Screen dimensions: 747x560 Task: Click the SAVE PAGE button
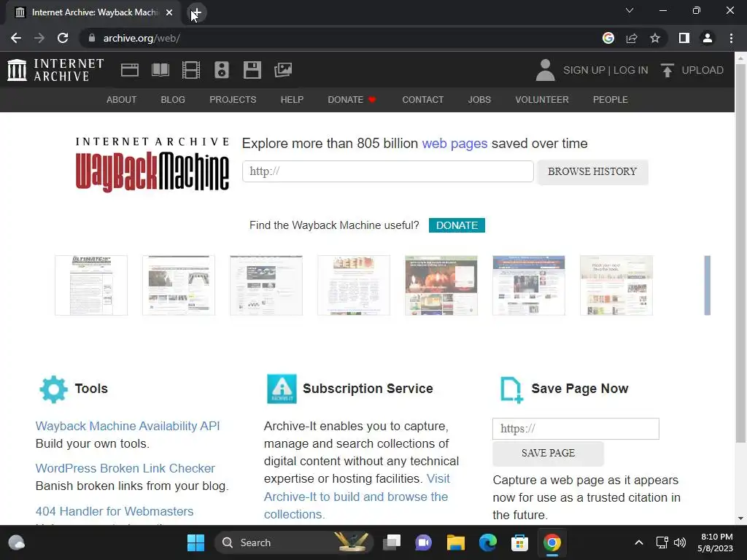point(548,453)
